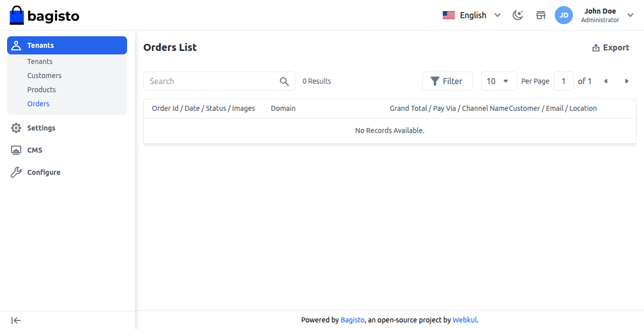Open the Filter panel
The width and height of the screenshot is (644, 329).
point(447,81)
